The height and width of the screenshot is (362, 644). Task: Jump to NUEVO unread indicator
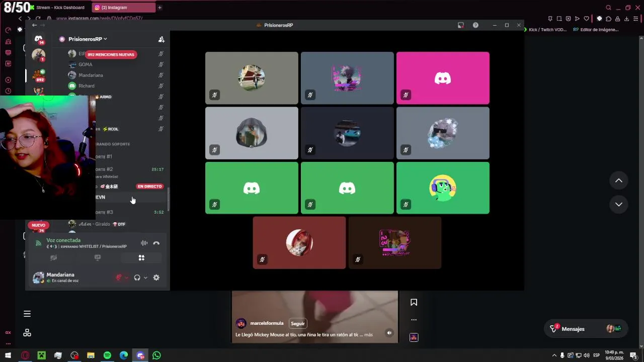38,225
